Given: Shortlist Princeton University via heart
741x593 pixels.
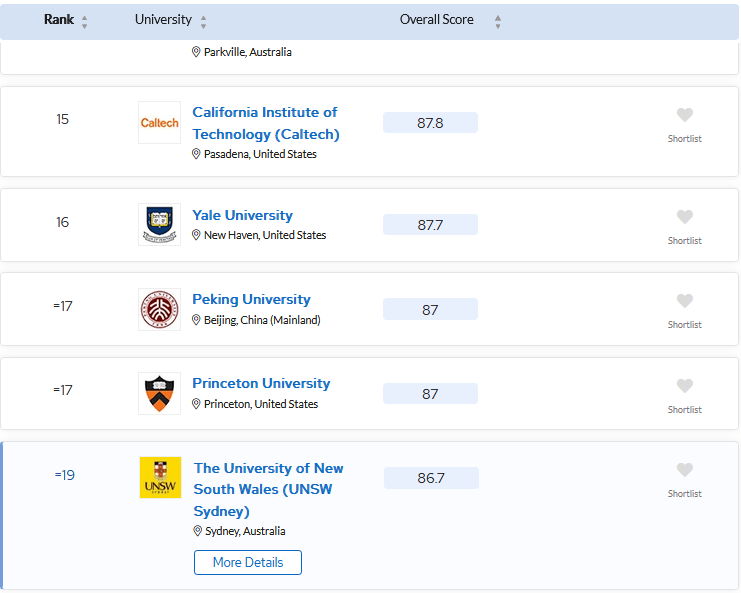Looking at the screenshot, I should point(684,386).
